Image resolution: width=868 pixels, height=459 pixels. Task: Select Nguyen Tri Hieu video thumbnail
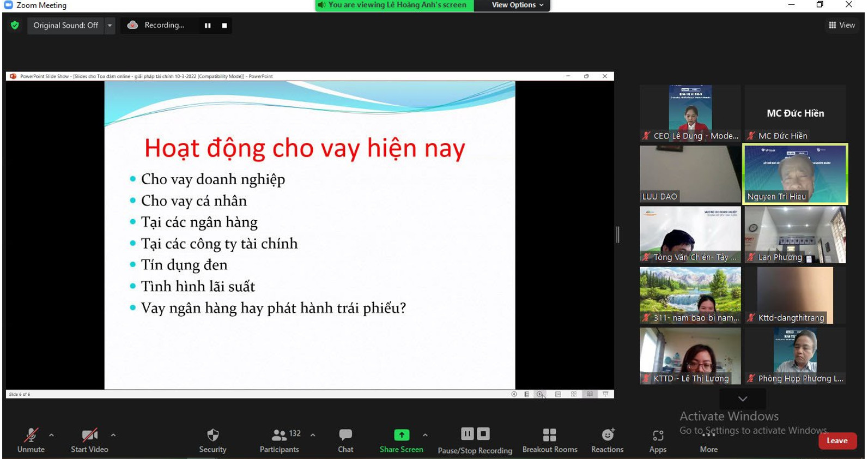(x=795, y=174)
